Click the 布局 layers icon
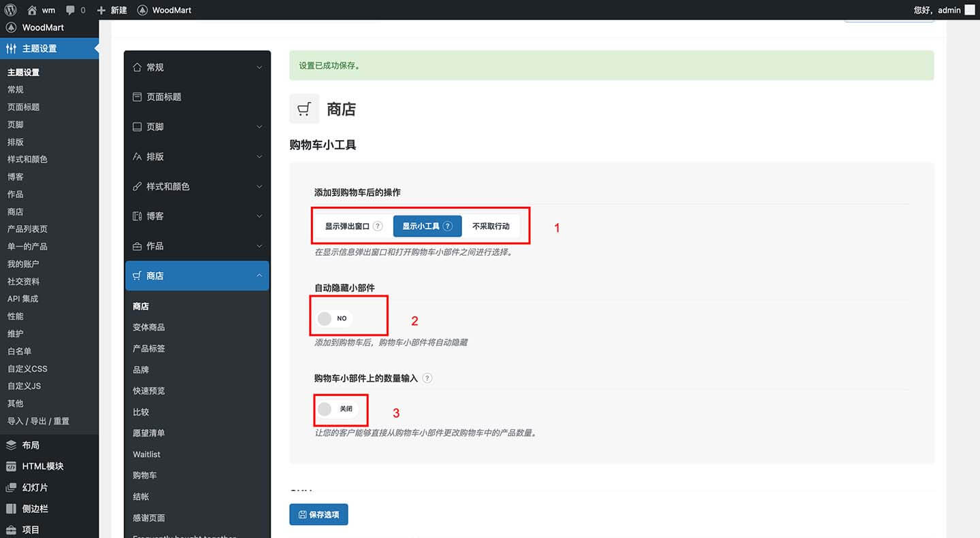 11,445
